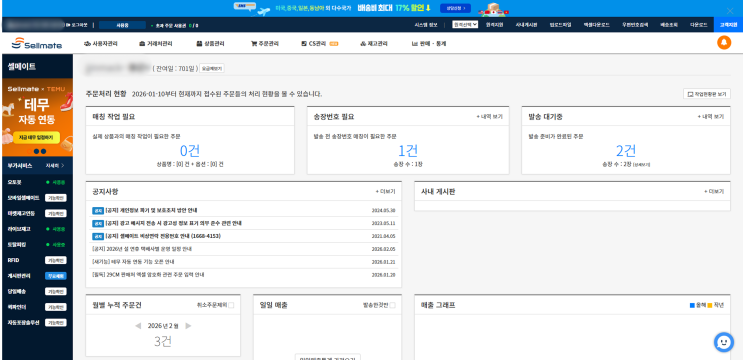Click the blue 무료체험 button for 게시판관리
The width and height of the screenshot is (743, 360).
pos(55,276)
